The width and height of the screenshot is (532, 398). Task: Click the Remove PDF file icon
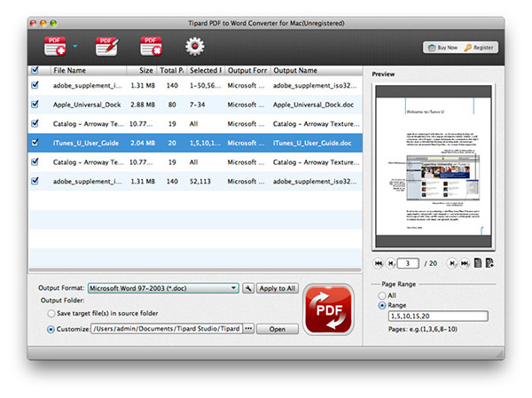click(x=151, y=46)
